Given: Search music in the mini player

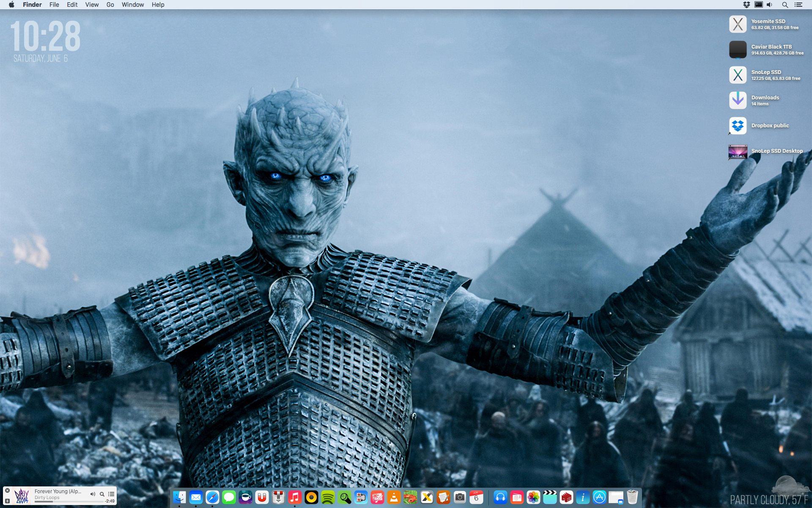Looking at the screenshot, I should tap(102, 494).
